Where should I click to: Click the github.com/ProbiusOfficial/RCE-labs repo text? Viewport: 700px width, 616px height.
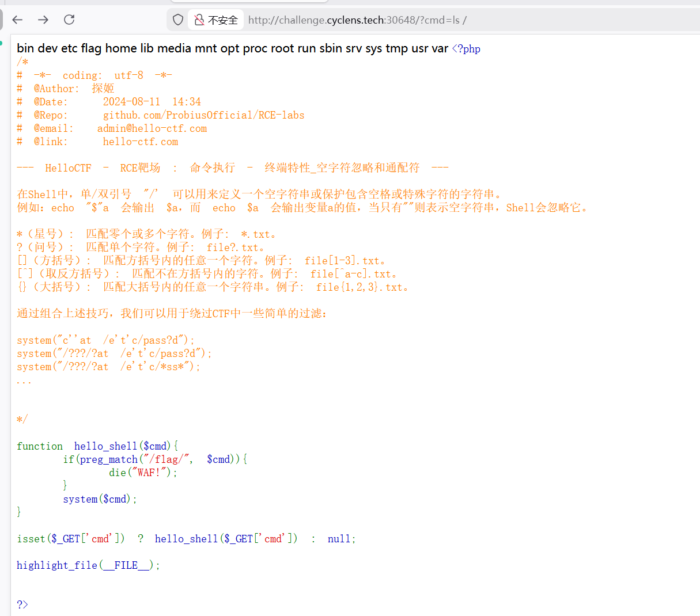coord(204,115)
